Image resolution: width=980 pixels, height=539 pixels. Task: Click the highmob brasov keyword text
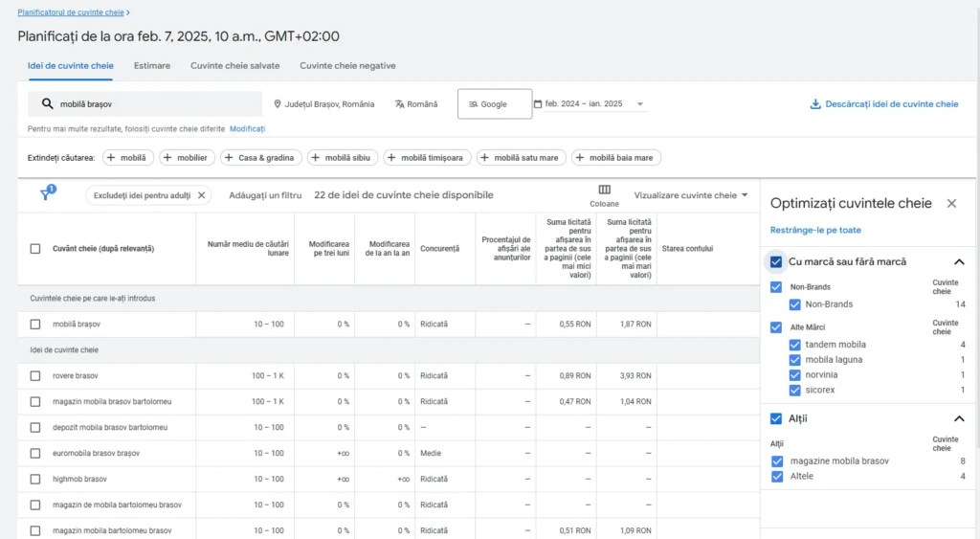(79, 479)
